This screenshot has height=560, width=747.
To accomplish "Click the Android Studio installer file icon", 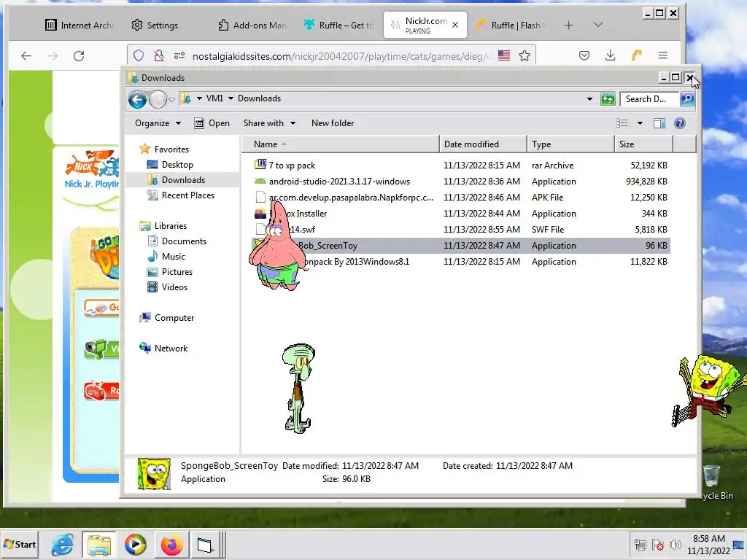I will (x=260, y=181).
